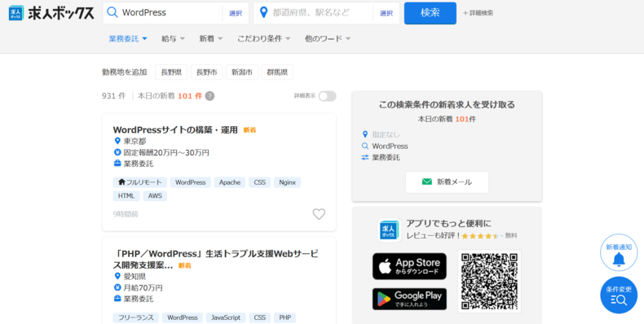
Task: Open the 業務委託 filter dropdown
Action: [x=128, y=38]
